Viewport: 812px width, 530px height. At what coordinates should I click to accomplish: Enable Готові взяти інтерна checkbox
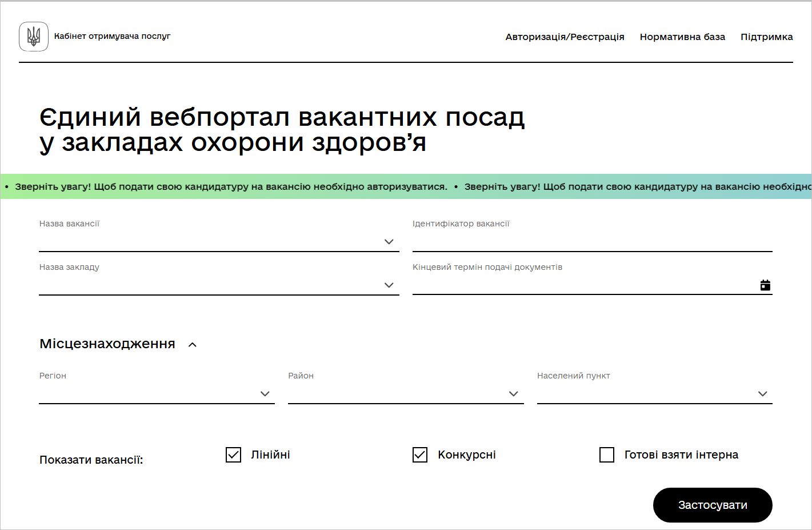tap(607, 455)
